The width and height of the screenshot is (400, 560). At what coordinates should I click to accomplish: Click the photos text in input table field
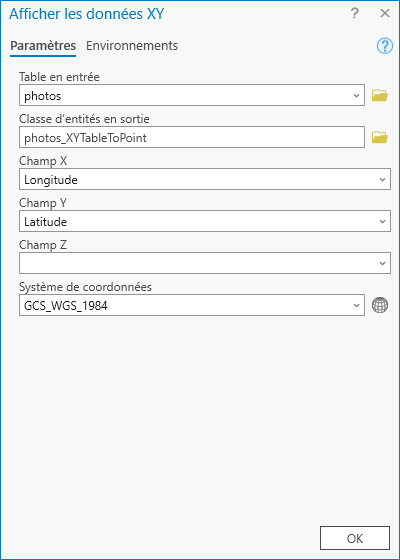click(42, 96)
